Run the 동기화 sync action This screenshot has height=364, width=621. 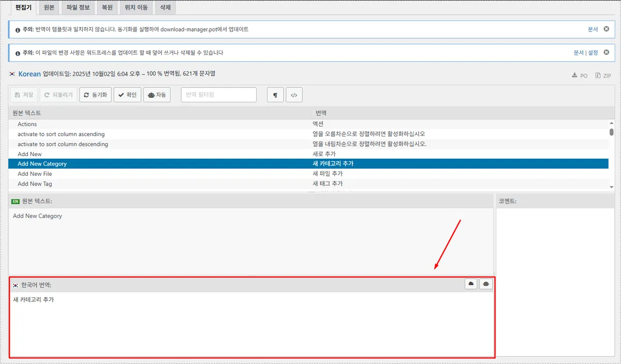coord(95,95)
